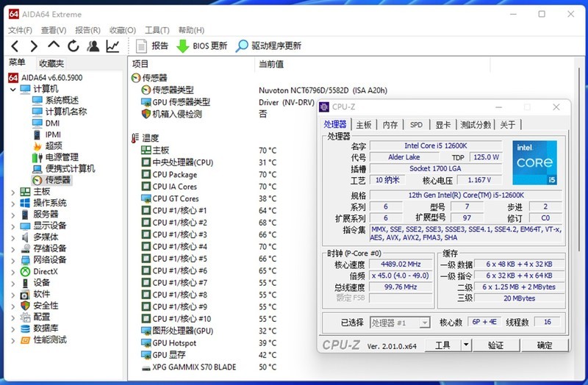Expand the 显示设备 tree node
This screenshot has width=588, height=385.
pos(13,226)
